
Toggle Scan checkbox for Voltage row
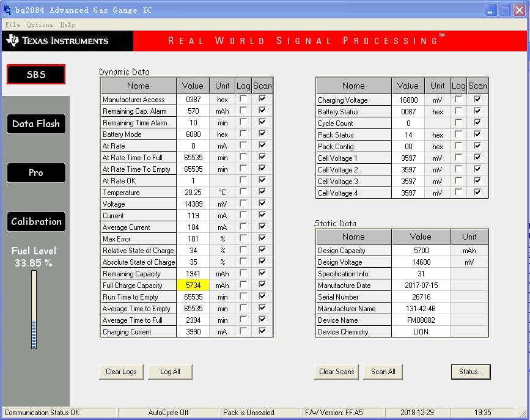point(262,203)
